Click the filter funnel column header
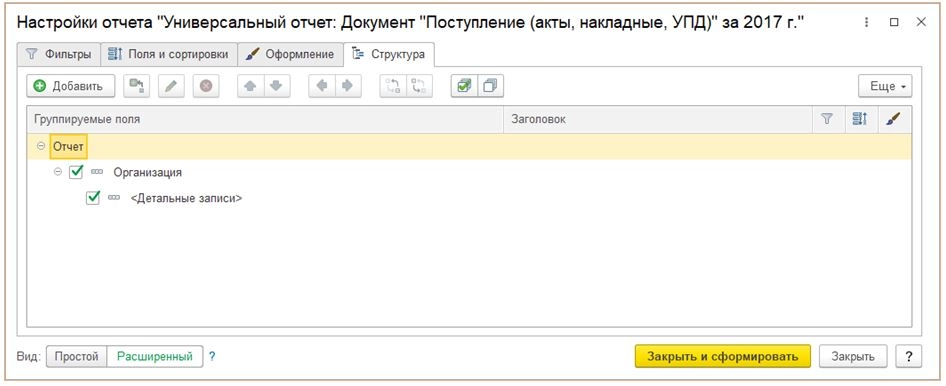This screenshot has height=386, width=946. tap(827, 119)
